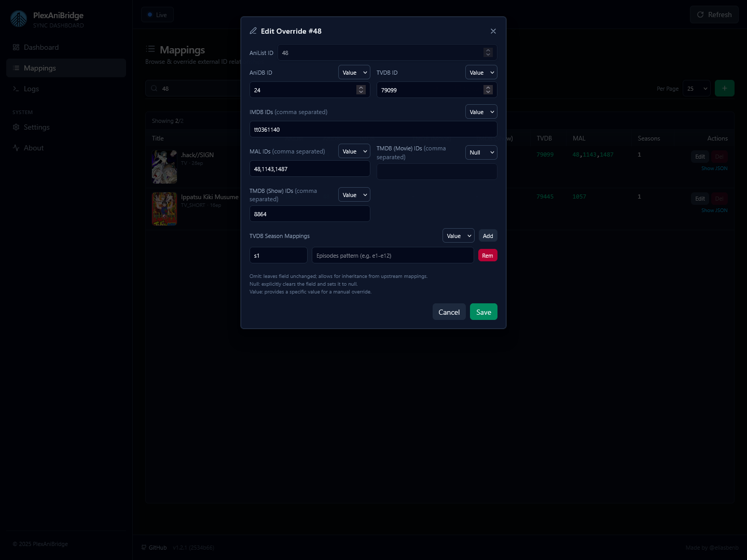This screenshot has width=747, height=560.
Task: Open the MAL IDs mode dropdown
Action: coord(354,151)
